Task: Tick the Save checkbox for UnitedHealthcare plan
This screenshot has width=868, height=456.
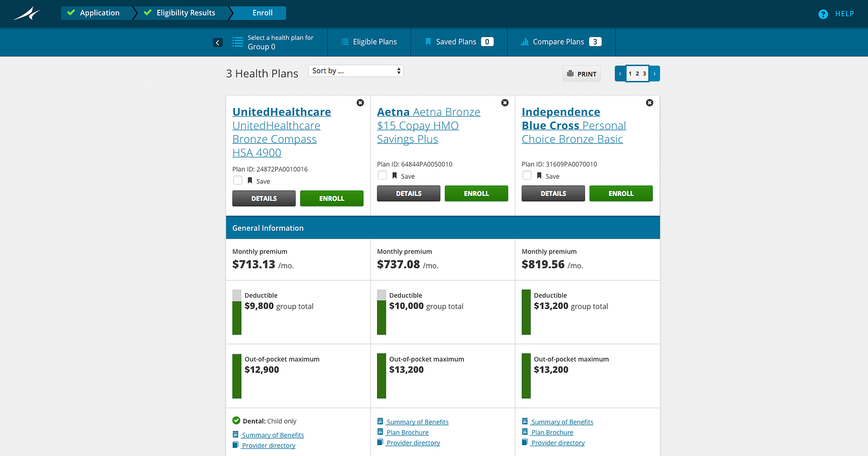Action: 238,180
